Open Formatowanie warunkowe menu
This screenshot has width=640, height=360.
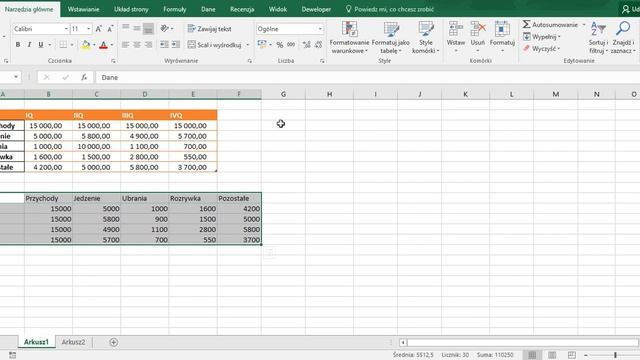tap(349, 38)
